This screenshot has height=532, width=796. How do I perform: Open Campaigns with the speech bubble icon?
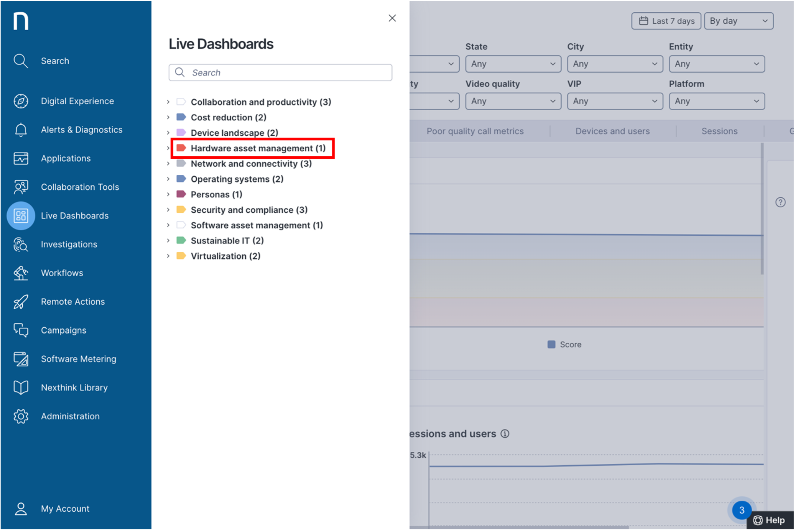tap(21, 330)
